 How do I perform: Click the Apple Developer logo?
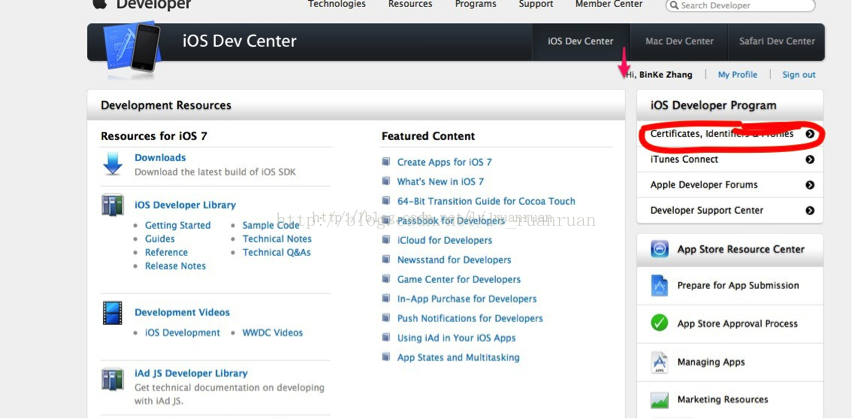coord(141,5)
